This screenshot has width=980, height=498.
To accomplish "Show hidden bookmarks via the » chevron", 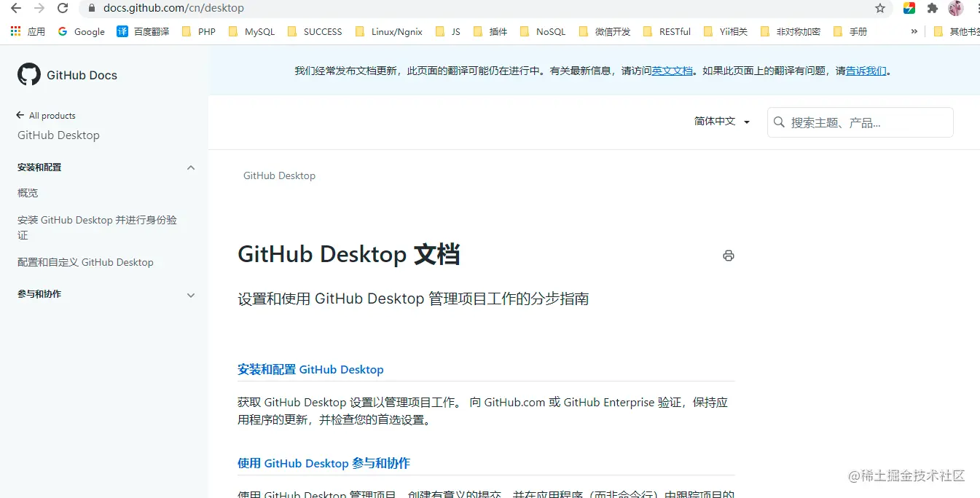I will [x=914, y=31].
